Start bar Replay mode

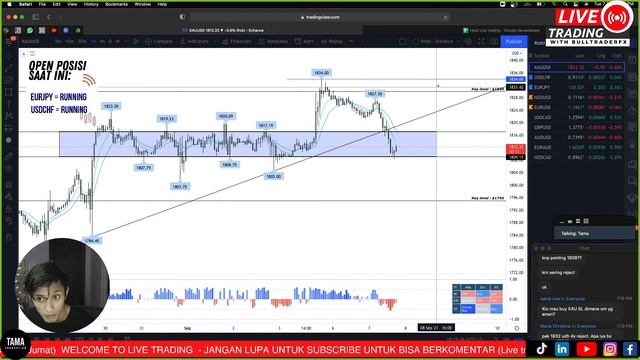point(332,41)
